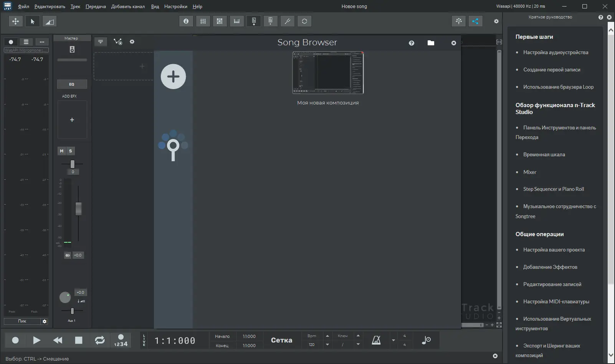Toggle the record-mode device toolbar button
Screen dimensions: 615x364
254,22
